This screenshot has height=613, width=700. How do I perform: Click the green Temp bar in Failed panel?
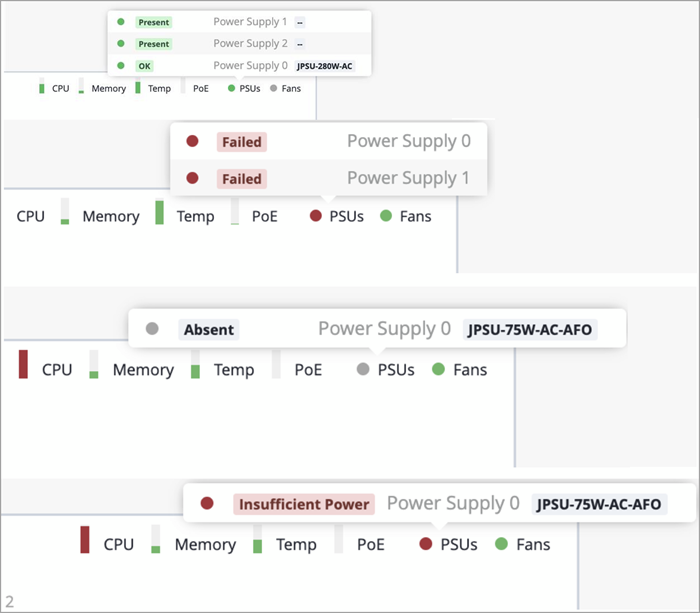tap(159, 213)
